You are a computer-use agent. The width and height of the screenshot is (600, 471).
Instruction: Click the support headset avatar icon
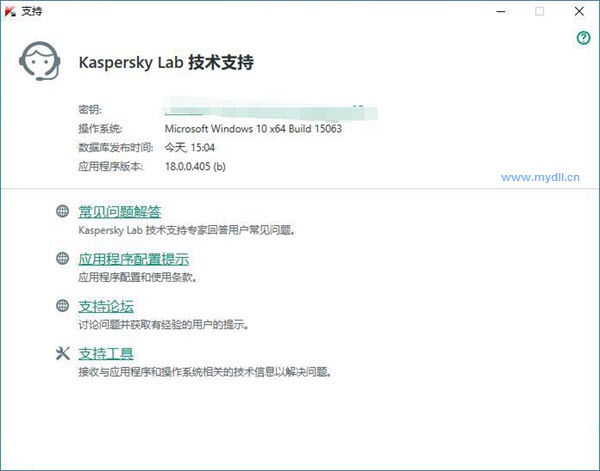point(40,61)
